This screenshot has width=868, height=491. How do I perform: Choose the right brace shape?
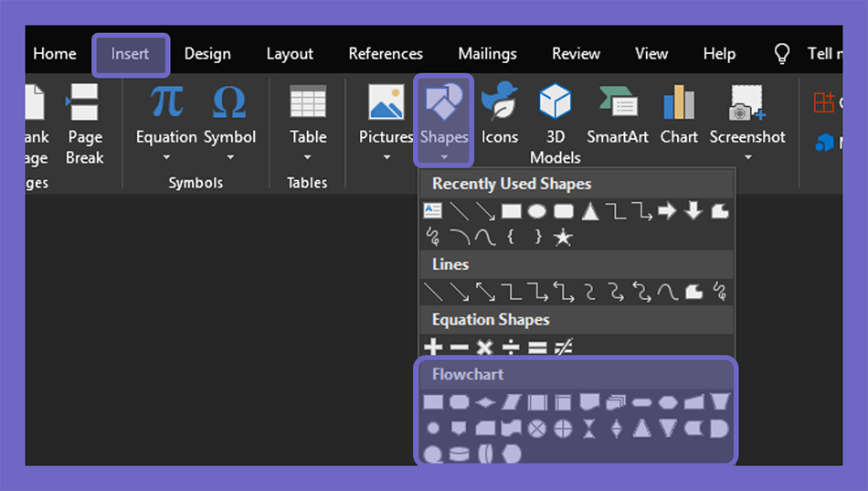[x=538, y=237]
